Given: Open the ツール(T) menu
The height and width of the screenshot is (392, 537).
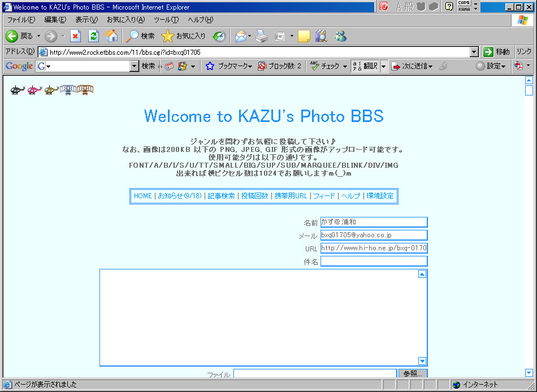Looking at the screenshot, I should click(x=166, y=20).
